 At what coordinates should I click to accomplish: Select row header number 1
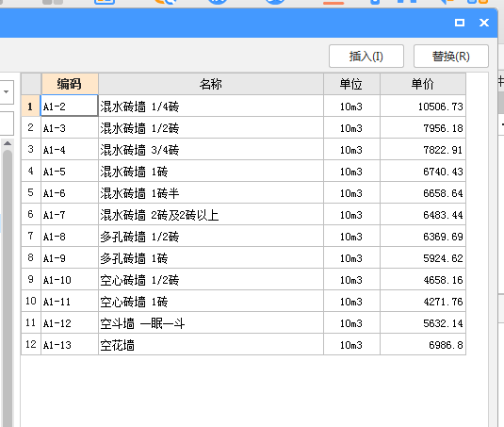coord(31,106)
